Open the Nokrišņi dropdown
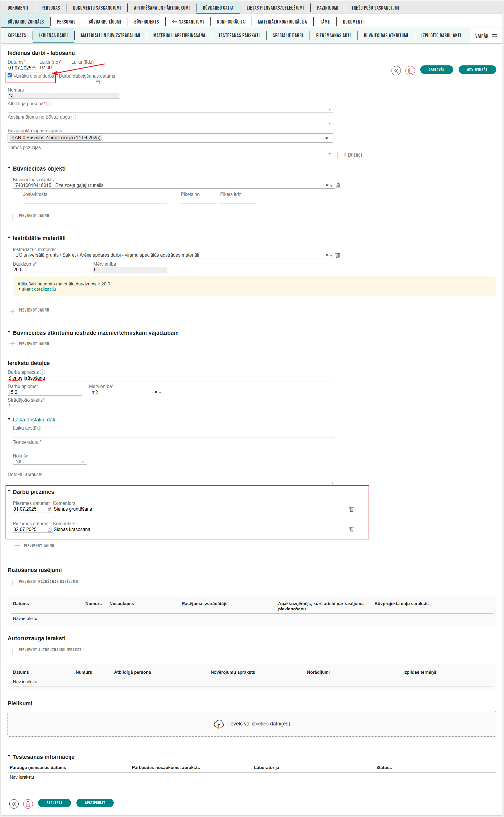 [x=83, y=462]
